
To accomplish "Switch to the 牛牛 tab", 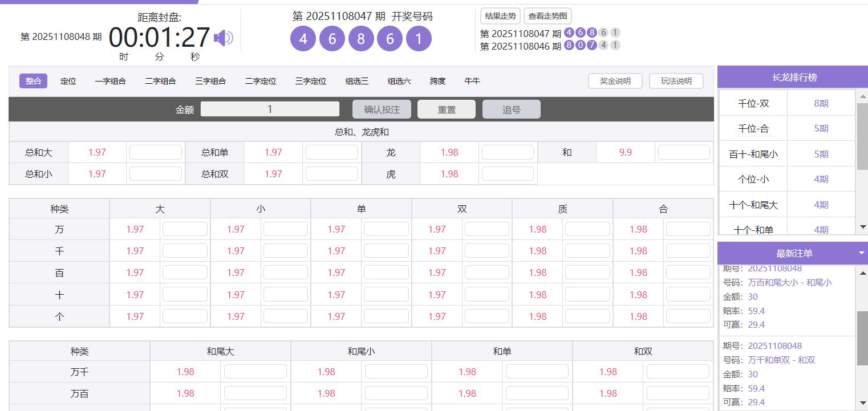I will tap(472, 80).
